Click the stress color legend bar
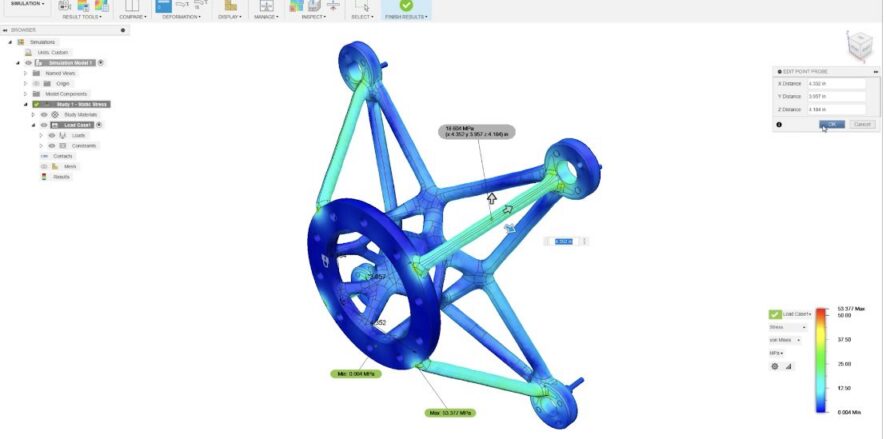 point(821,360)
